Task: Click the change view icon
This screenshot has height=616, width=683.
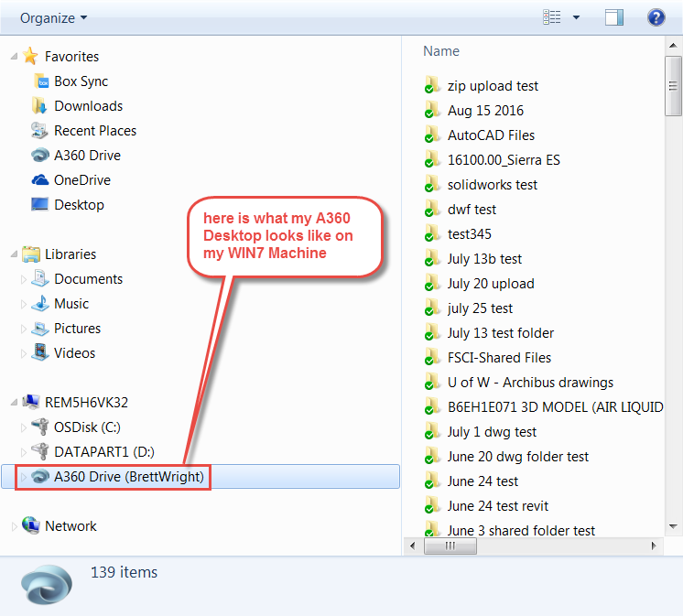Action: tap(551, 17)
